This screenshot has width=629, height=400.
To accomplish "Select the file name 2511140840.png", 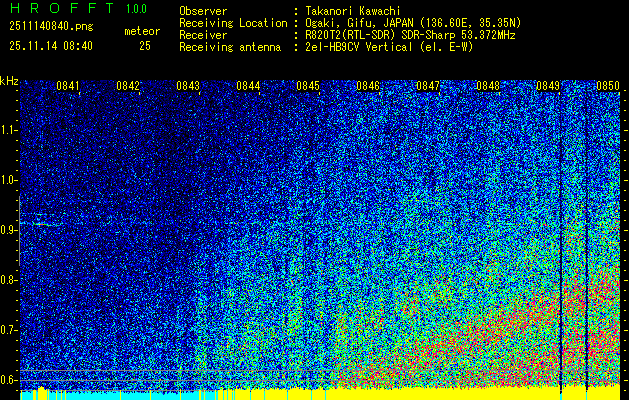I will coord(51,26).
